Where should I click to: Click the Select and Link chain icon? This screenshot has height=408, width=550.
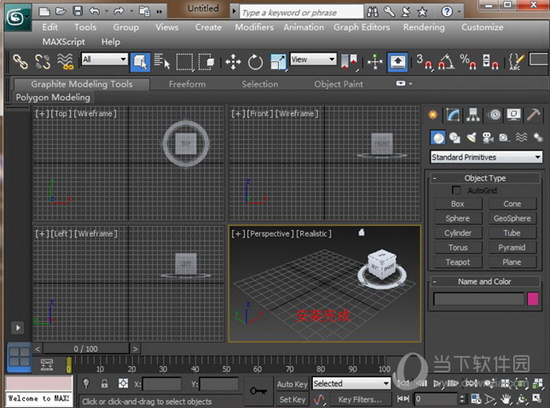point(20,62)
